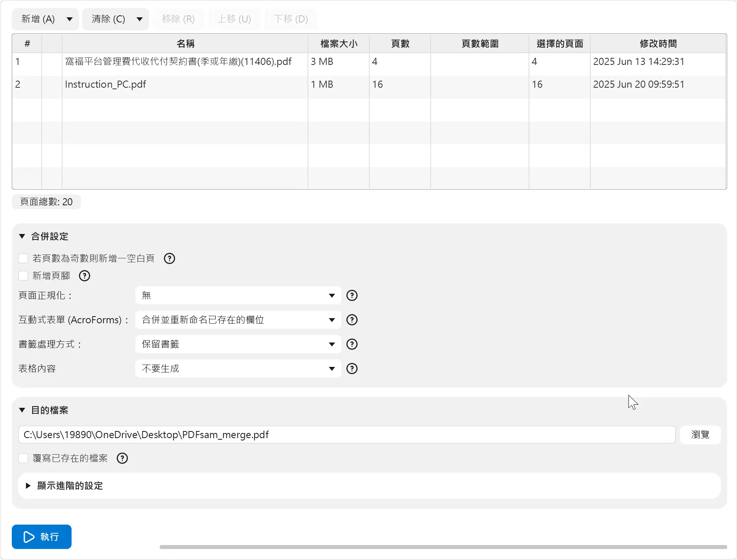
Task: Sort by the 修改時間 column header
Action: click(x=658, y=44)
